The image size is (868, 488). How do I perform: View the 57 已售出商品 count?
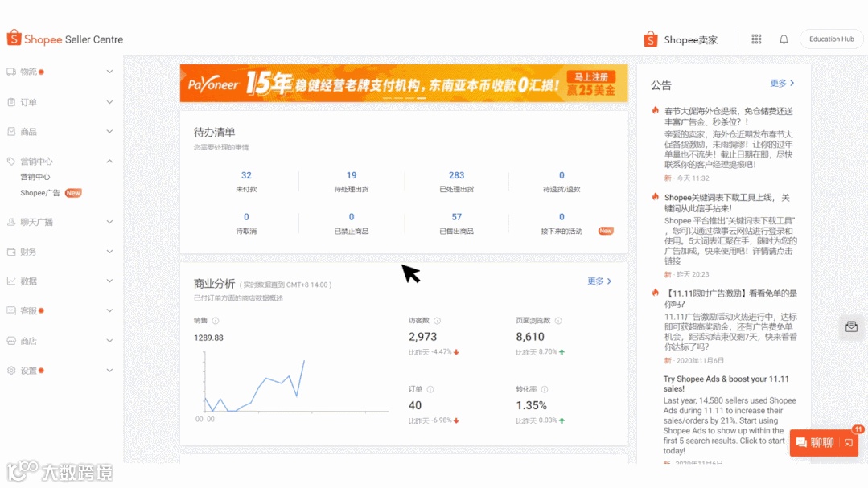pos(457,223)
